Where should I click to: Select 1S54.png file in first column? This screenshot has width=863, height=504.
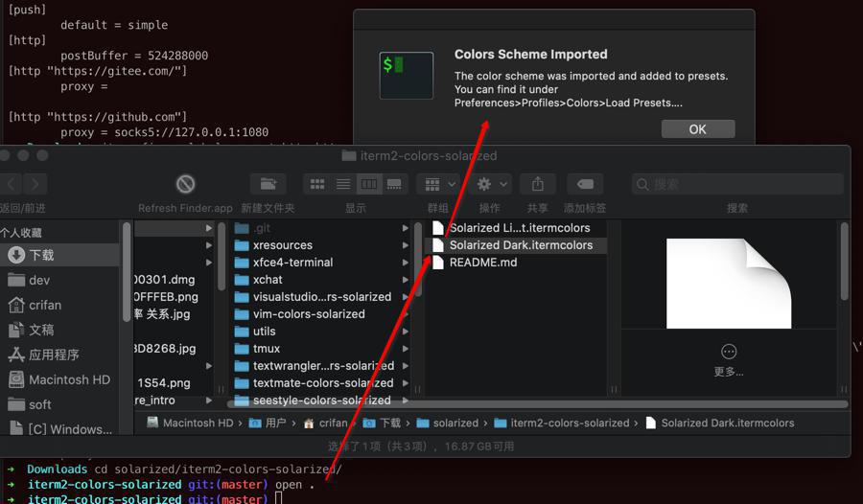coord(164,383)
